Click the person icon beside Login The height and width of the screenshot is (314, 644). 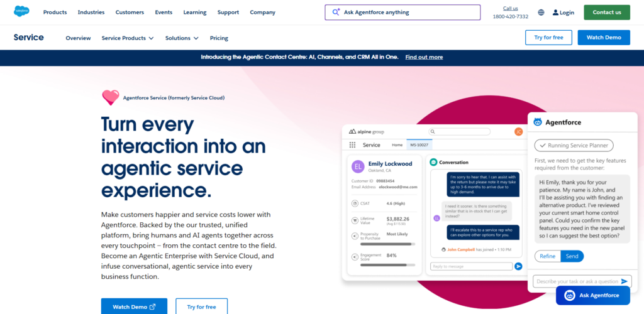(x=555, y=13)
